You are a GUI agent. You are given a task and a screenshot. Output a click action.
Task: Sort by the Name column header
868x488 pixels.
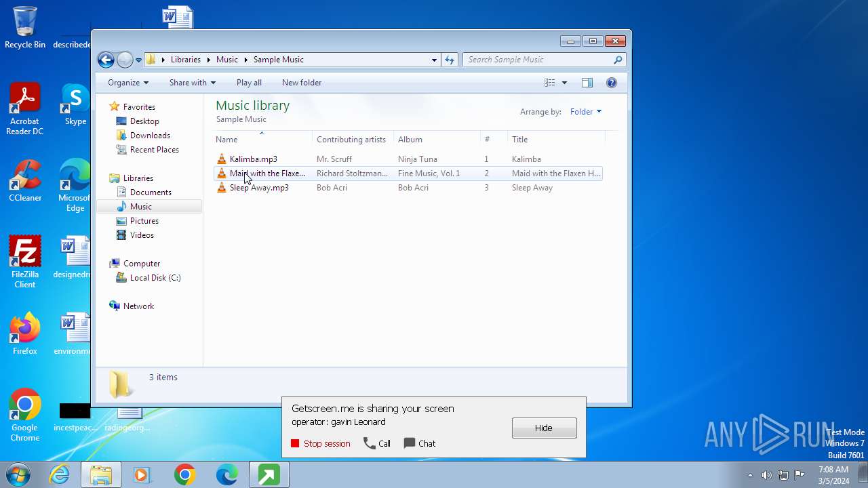click(262, 140)
